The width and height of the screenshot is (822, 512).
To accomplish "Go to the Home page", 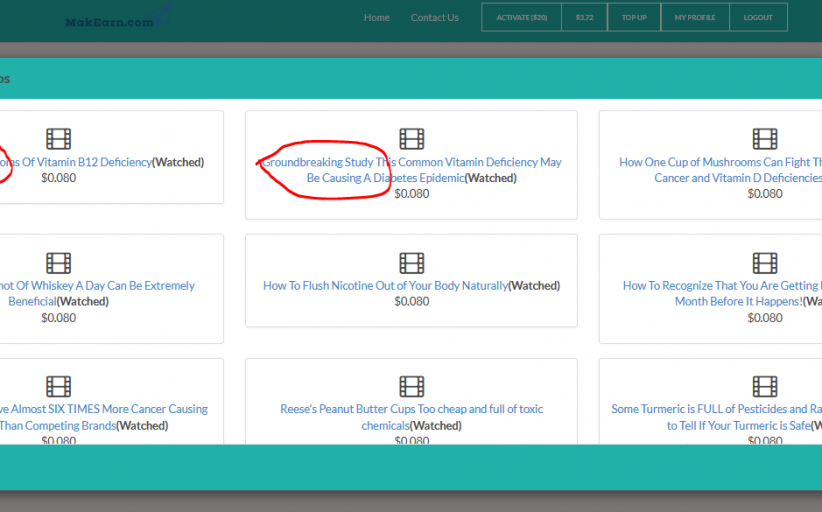I will click(377, 18).
